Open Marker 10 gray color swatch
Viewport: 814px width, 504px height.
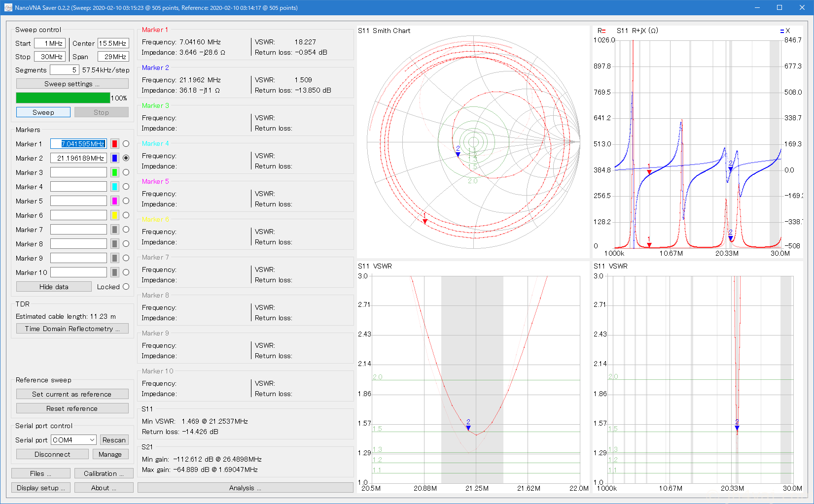coord(114,272)
